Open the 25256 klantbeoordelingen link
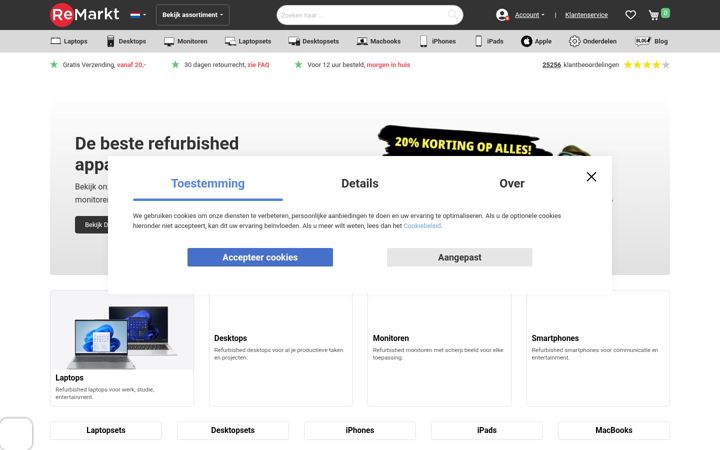720x450 pixels. (x=580, y=65)
